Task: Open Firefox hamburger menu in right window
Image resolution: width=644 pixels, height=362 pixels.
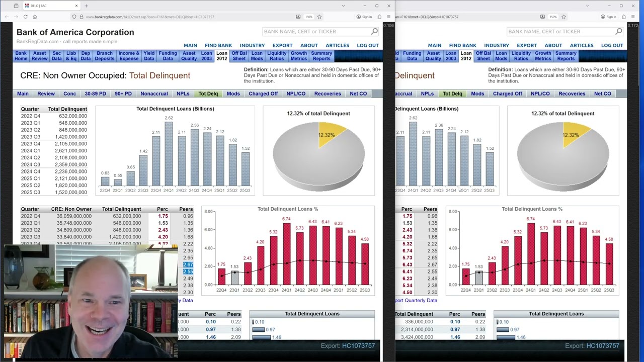Action: pos(632,17)
